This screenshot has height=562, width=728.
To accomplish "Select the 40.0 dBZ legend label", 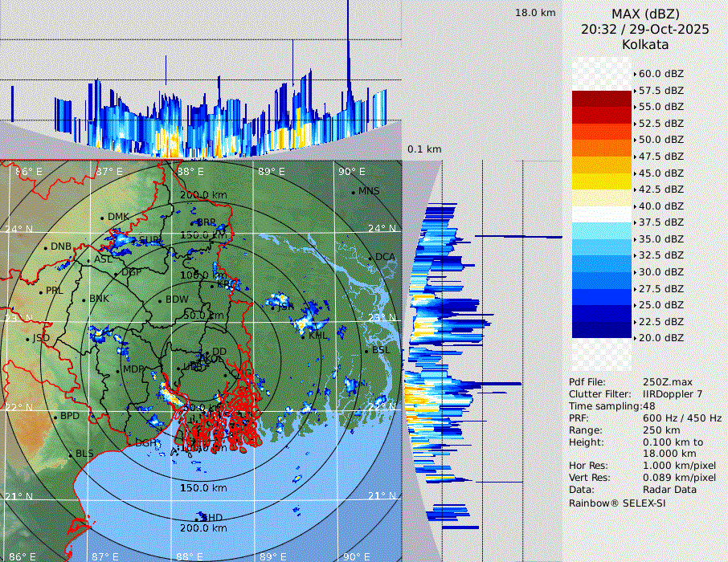I will click(661, 206).
